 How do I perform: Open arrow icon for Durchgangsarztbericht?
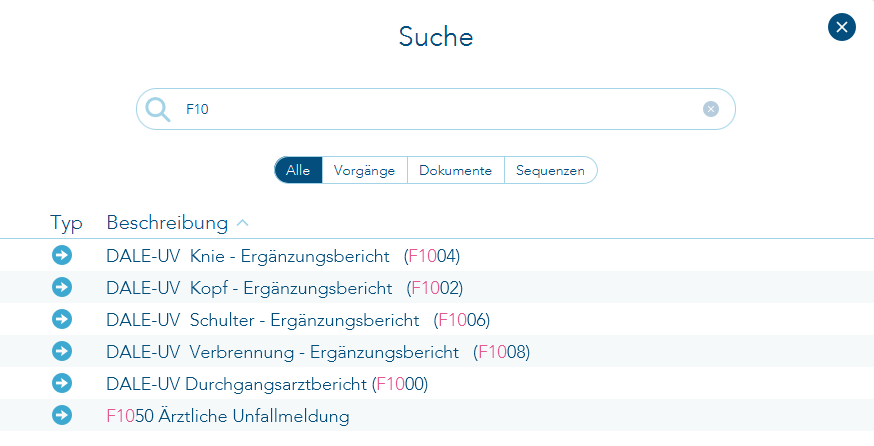coord(62,383)
